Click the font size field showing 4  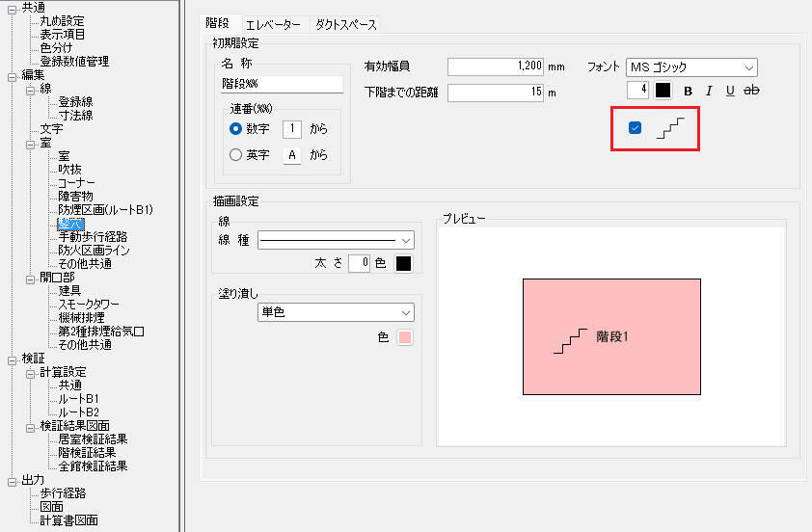point(637,90)
